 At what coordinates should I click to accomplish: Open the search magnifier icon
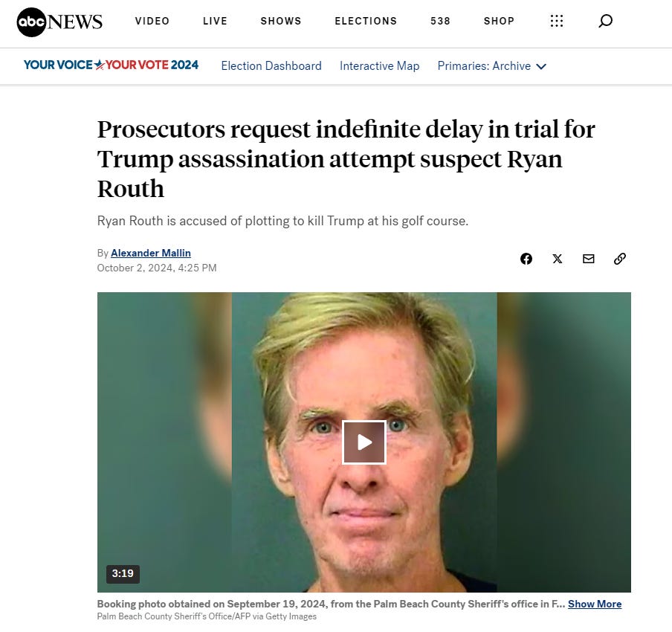pyautogui.click(x=605, y=21)
